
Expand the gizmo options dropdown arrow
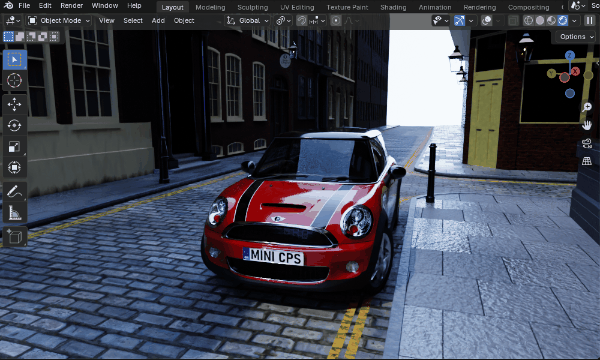(471, 21)
